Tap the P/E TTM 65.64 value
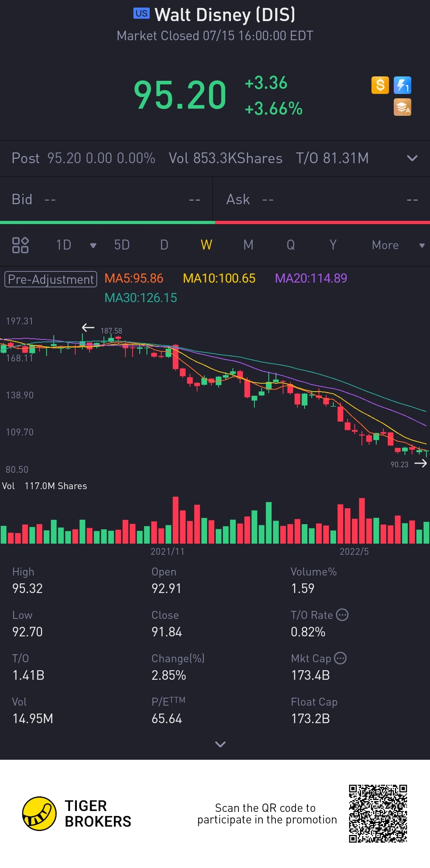The width and height of the screenshot is (430, 868). tap(167, 719)
